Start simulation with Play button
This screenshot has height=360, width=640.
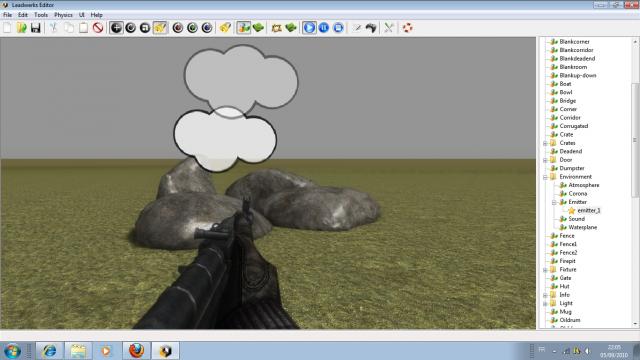(309, 28)
